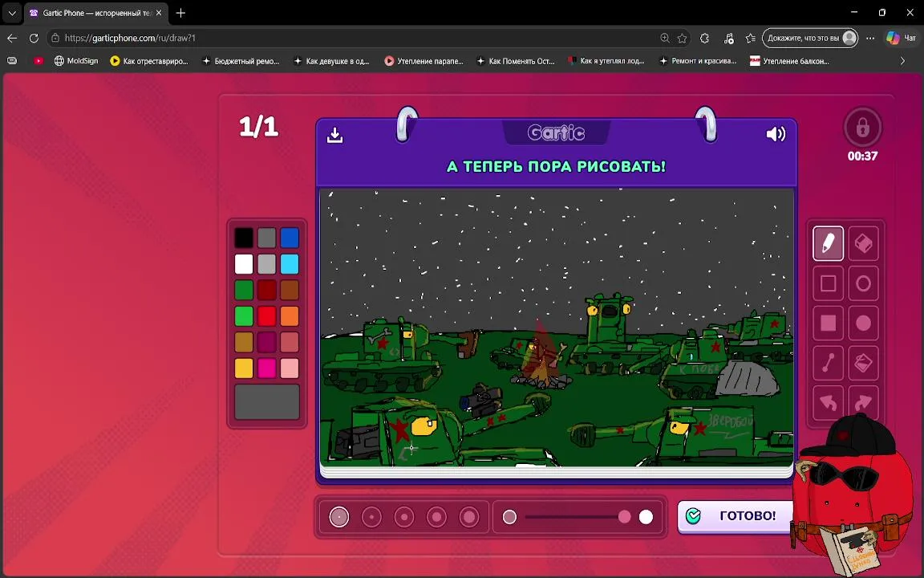Pick the ochre tan color swatch
This screenshot has height=578, width=924.
244,342
